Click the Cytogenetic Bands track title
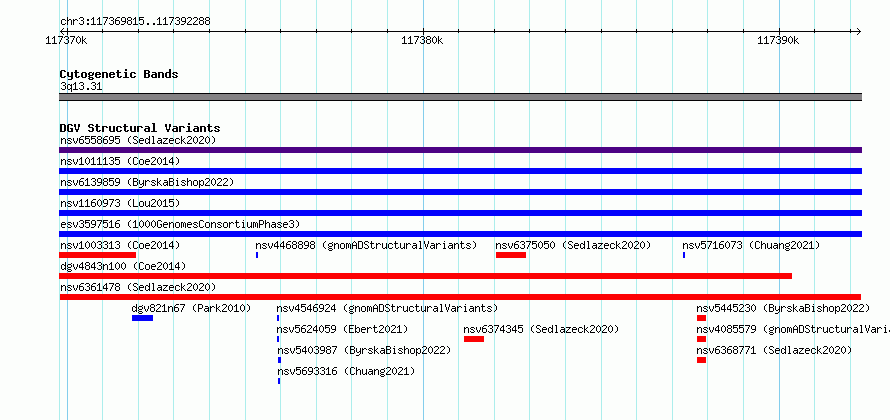Screen dimensions: 890x420 point(119,74)
